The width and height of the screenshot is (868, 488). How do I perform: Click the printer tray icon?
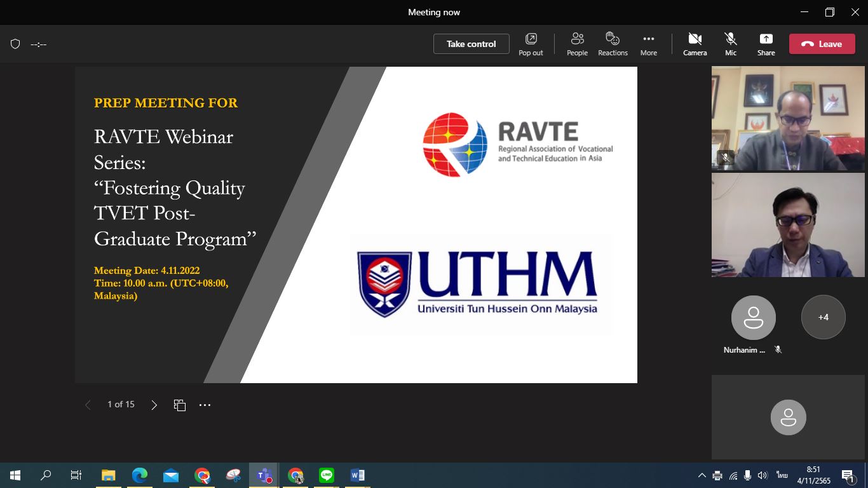(x=717, y=475)
